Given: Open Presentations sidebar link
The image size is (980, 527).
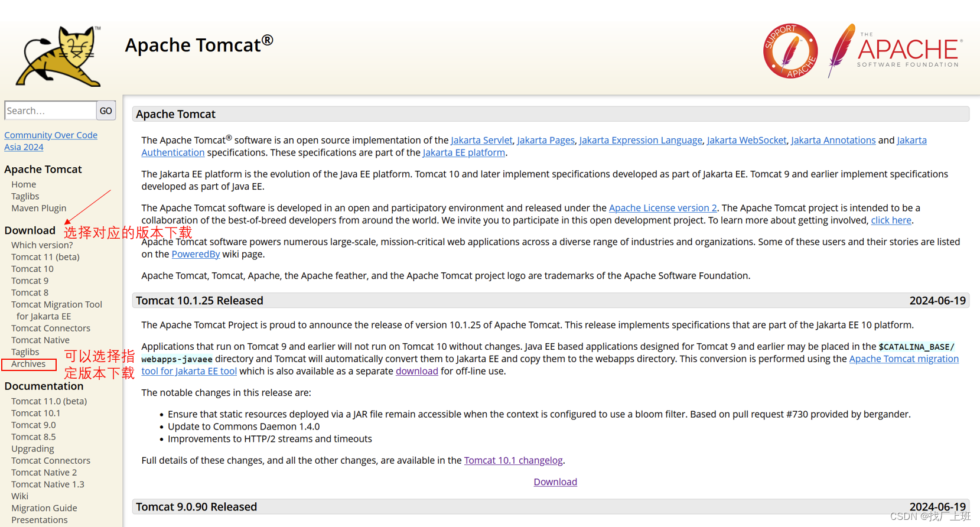Looking at the screenshot, I should (40, 520).
